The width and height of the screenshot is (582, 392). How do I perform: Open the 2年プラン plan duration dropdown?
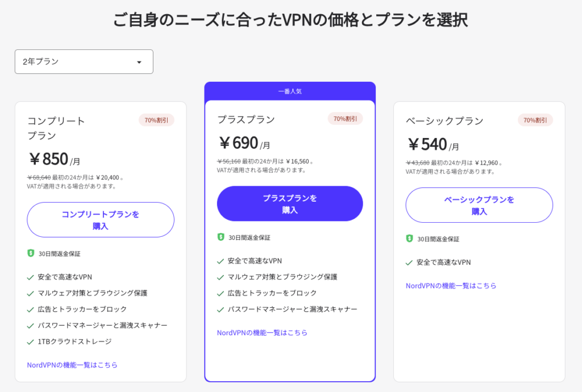[84, 62]
